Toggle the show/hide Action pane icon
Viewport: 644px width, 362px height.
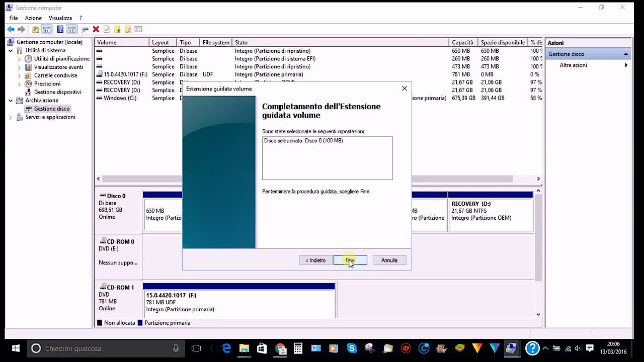point(71,30)
